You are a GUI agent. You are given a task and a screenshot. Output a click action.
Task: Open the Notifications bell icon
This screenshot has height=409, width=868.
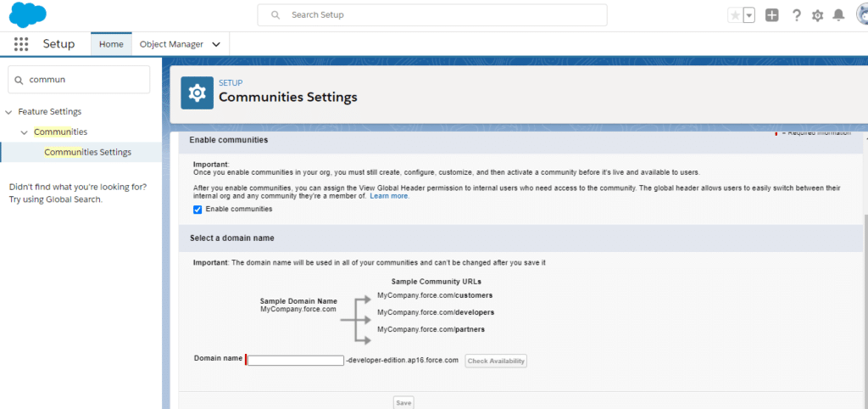tap(838, 15)
